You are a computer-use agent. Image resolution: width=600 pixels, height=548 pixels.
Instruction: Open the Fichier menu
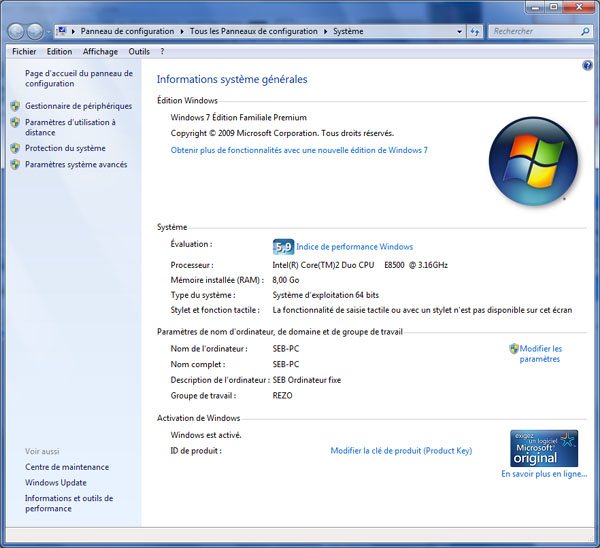point(24,52)
